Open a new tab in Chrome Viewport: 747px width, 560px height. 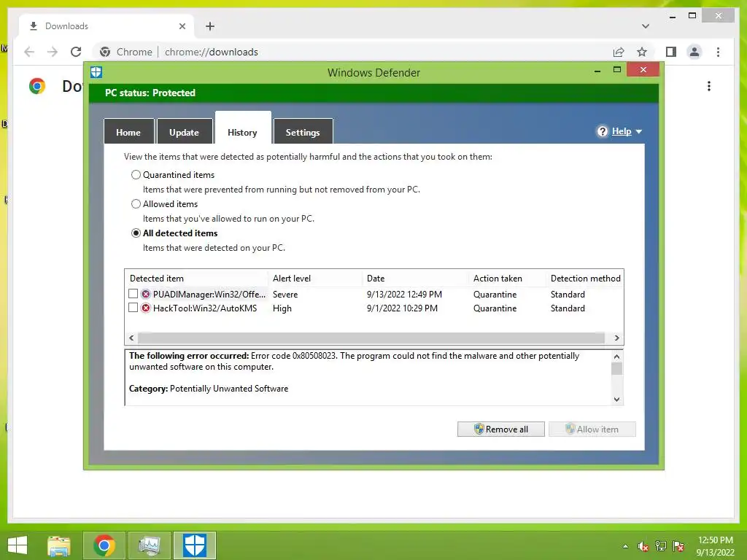tap(210, 26)
